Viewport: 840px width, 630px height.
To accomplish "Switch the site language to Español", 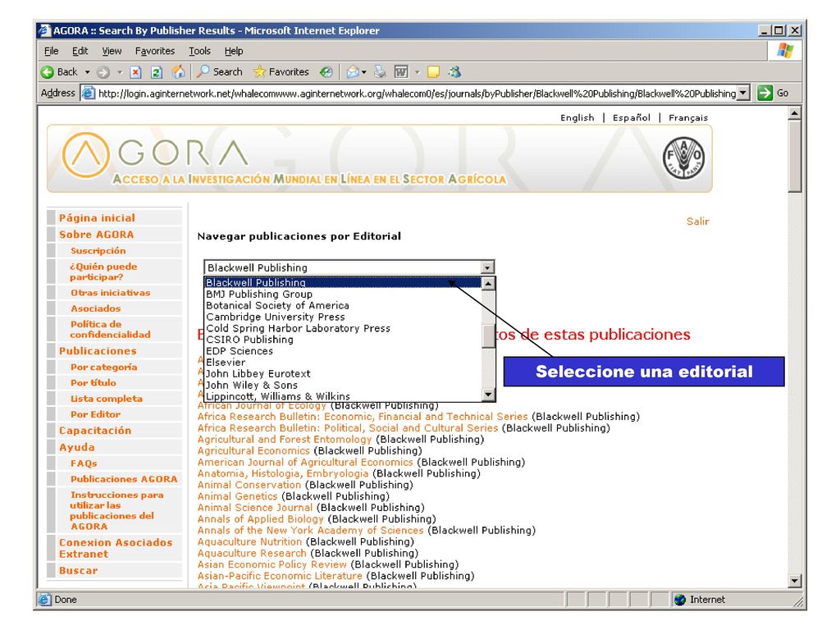I will [631, 118].
